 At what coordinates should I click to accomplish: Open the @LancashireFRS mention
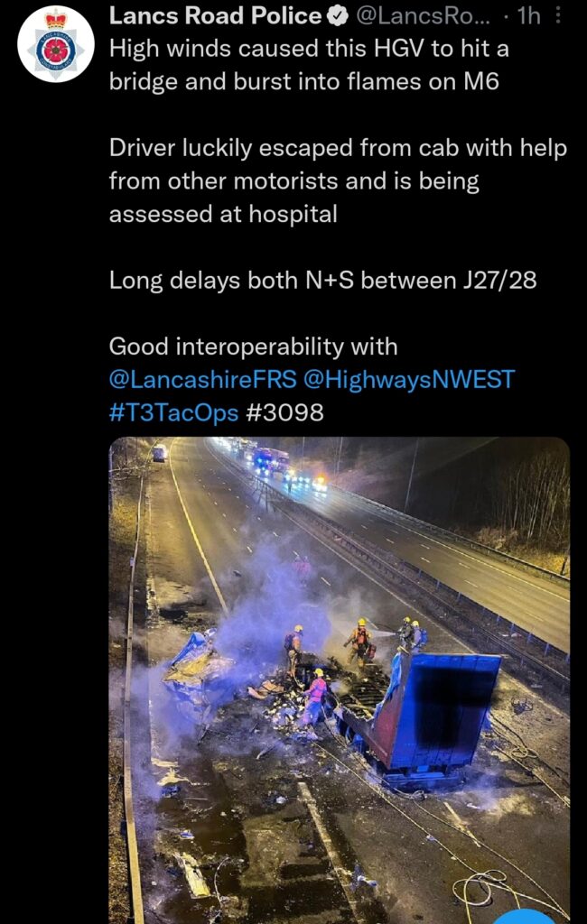pyautogui.click(x=203, y=380)
